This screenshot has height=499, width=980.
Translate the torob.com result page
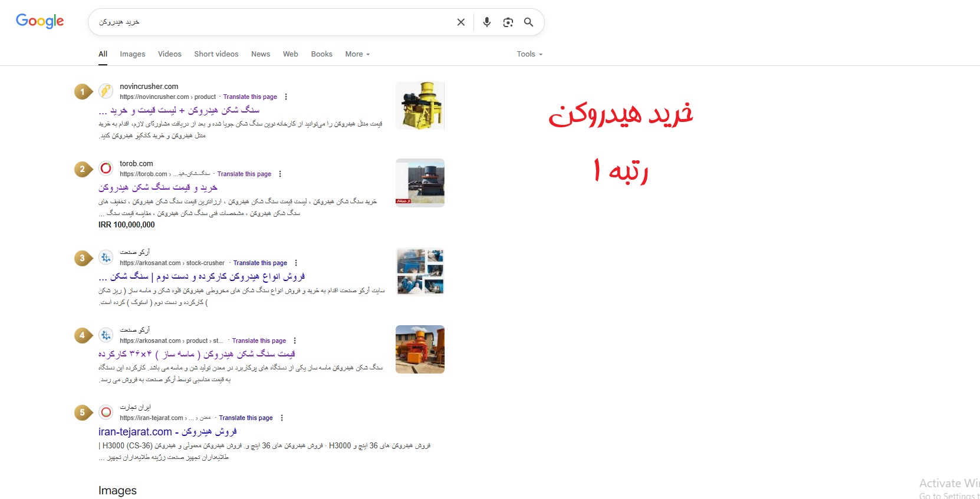coord(244,174)
